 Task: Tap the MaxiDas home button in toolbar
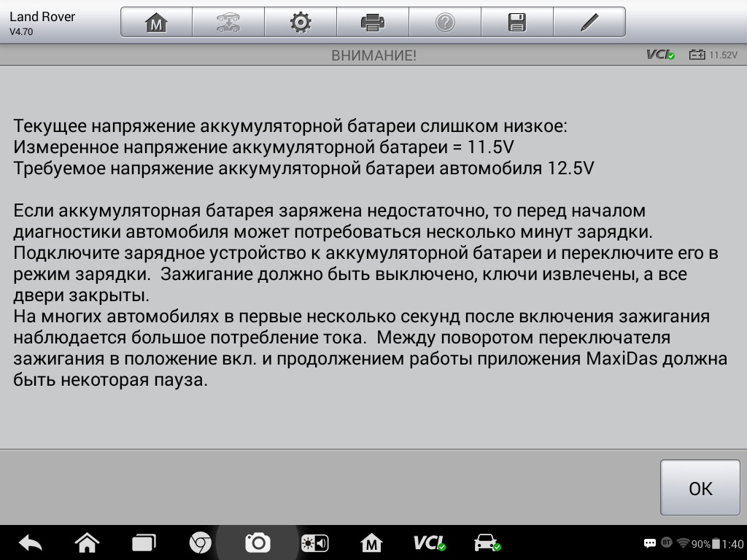point(156,23)
